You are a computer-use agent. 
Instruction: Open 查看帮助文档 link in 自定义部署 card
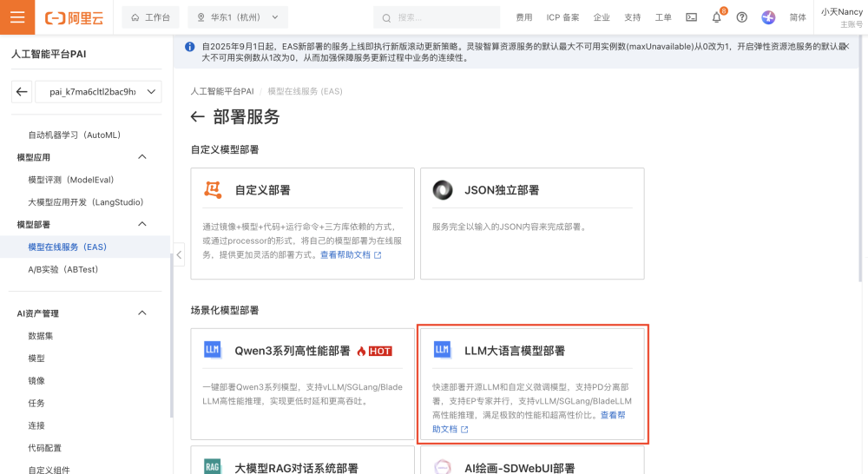351,255
